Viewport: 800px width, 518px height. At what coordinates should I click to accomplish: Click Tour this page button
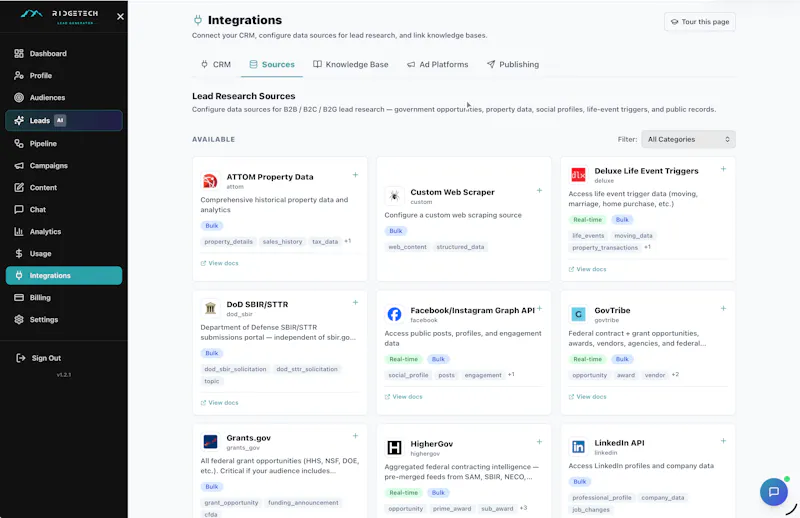[x=699, y=21]
